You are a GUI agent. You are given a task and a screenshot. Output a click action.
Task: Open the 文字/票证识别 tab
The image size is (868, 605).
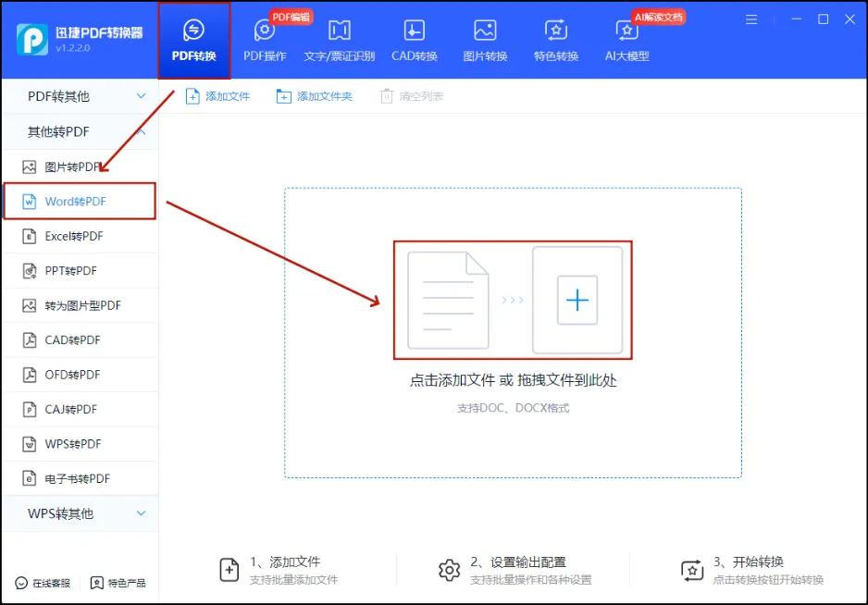click(340, 41)
